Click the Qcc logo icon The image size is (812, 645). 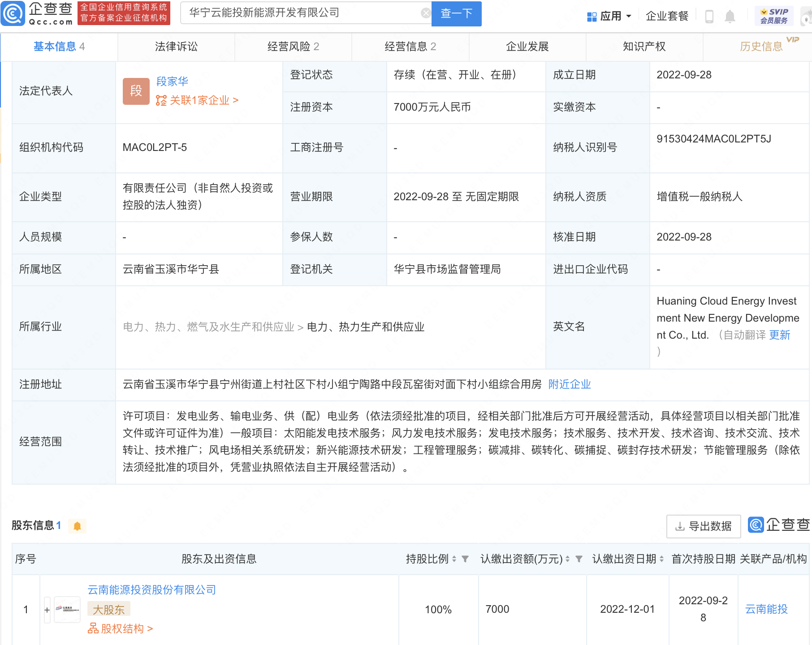coord(13,13)
